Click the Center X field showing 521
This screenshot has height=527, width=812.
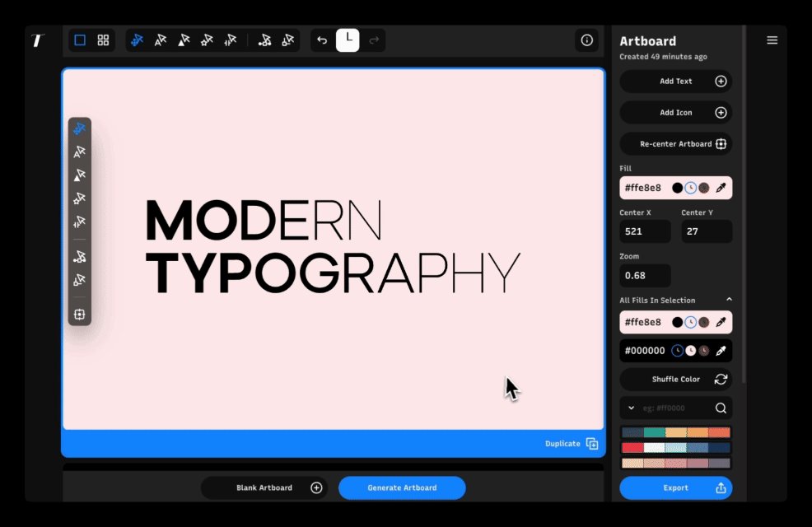646,231
